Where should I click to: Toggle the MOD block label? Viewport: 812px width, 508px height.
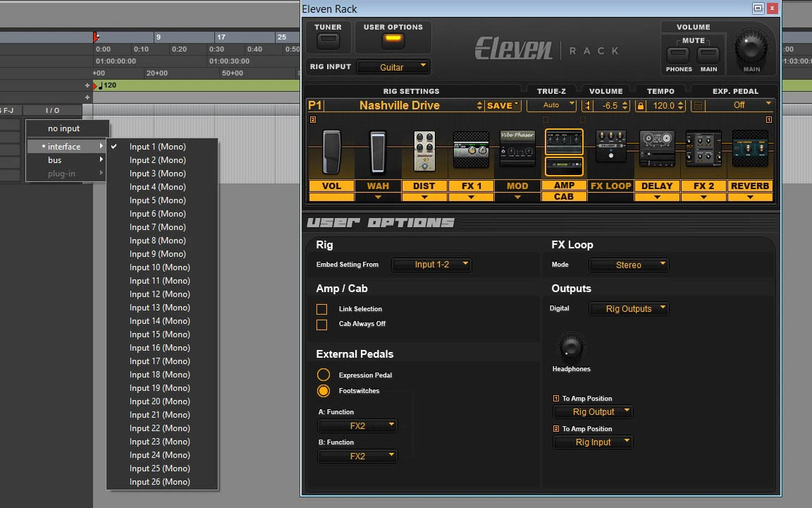517,186
